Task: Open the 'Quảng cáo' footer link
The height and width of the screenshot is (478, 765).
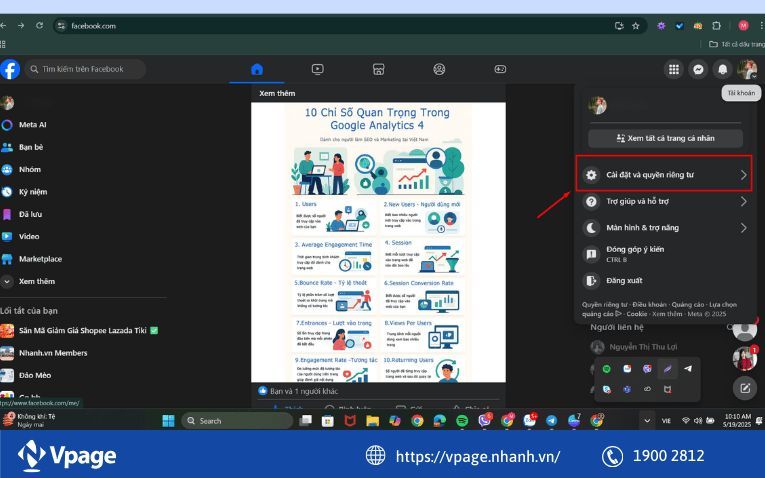Action: [x=687, y=304]
